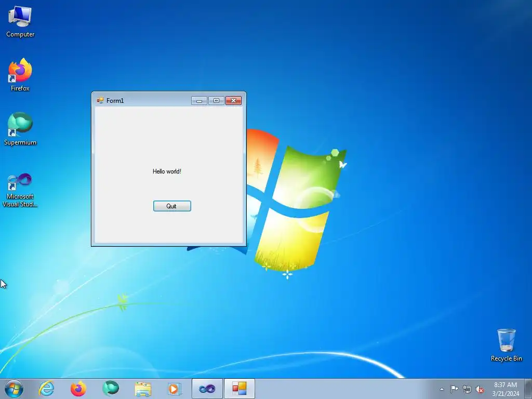Click the Form1 window title text
The height and width of the screenshot is (399, 532).
click(115, 100)
